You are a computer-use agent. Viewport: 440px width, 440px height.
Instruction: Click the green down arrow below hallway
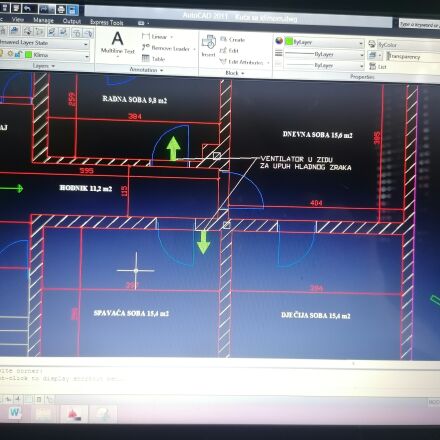203,242
